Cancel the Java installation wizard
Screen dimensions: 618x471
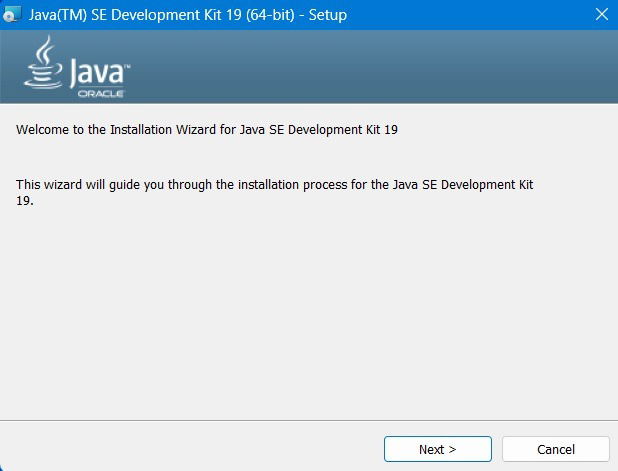555,449
